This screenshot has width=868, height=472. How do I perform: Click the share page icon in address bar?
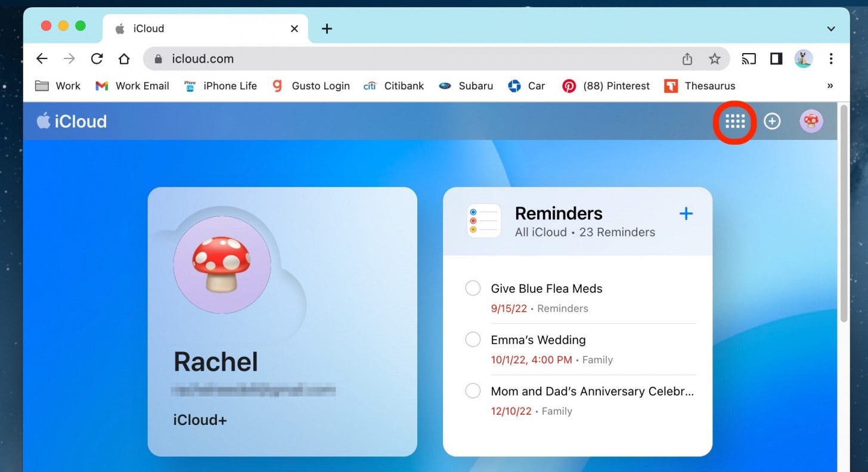[x=687, y=59]
